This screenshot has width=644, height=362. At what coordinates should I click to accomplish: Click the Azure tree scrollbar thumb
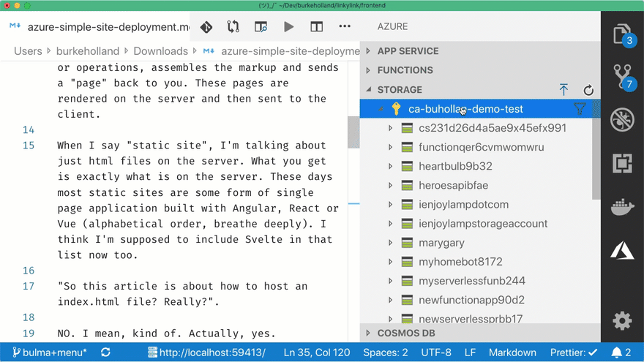point(596,149)
